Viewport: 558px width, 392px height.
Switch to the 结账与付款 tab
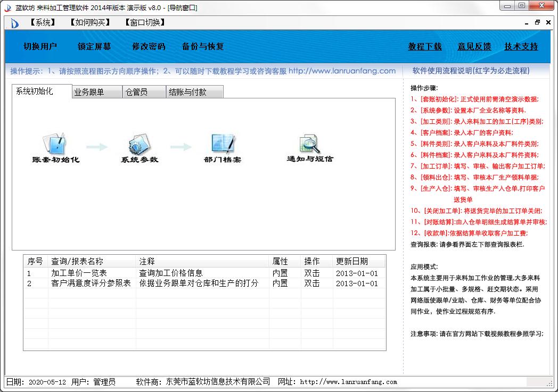[x=195, y=92]
